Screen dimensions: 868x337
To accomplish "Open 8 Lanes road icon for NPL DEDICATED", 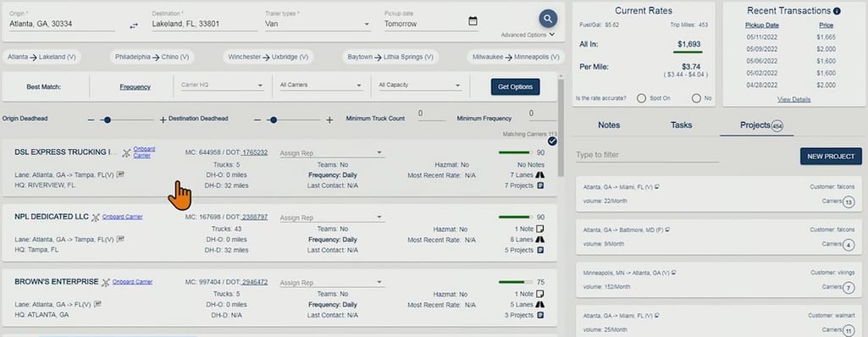I will 540,240.
